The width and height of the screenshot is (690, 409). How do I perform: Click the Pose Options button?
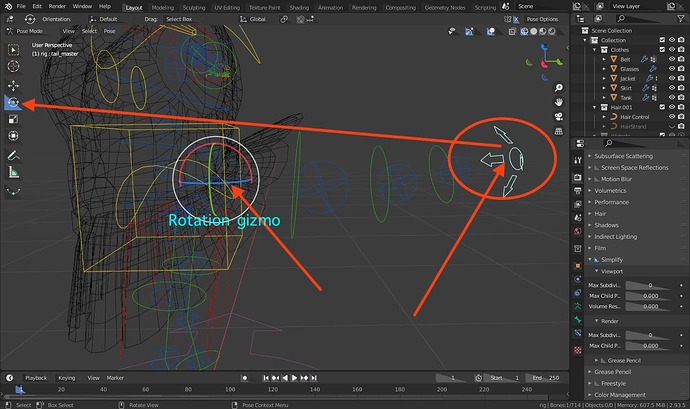542,19
